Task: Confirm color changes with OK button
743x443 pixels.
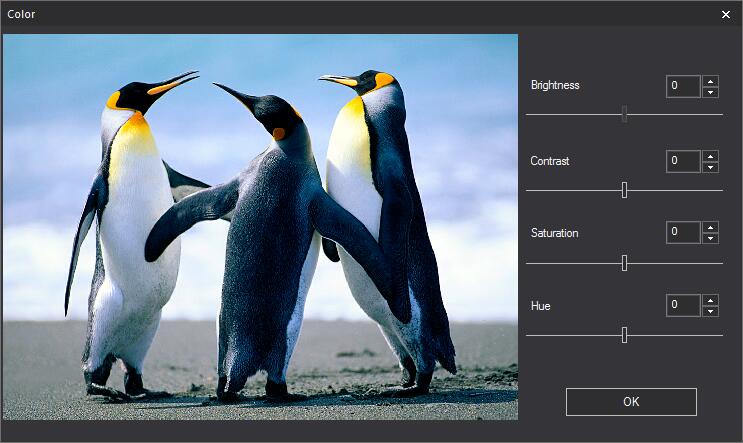Action: (x=631, y=402)
